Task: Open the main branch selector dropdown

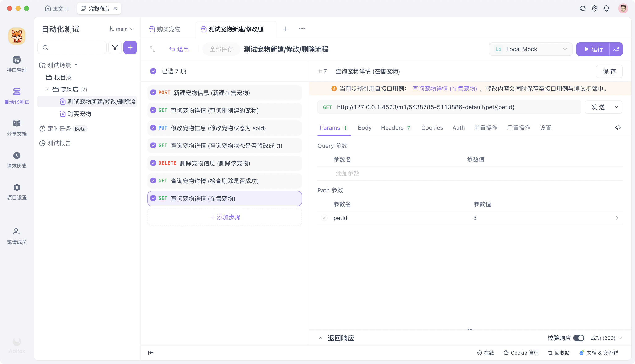Action: (x=122, y=29)
